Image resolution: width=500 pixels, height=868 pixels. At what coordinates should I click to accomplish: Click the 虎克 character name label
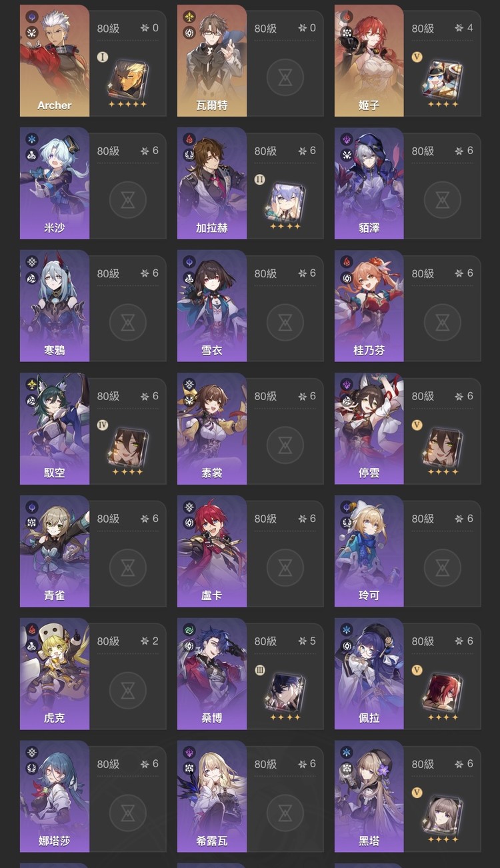pyautogui.click(x=55, y=718)
